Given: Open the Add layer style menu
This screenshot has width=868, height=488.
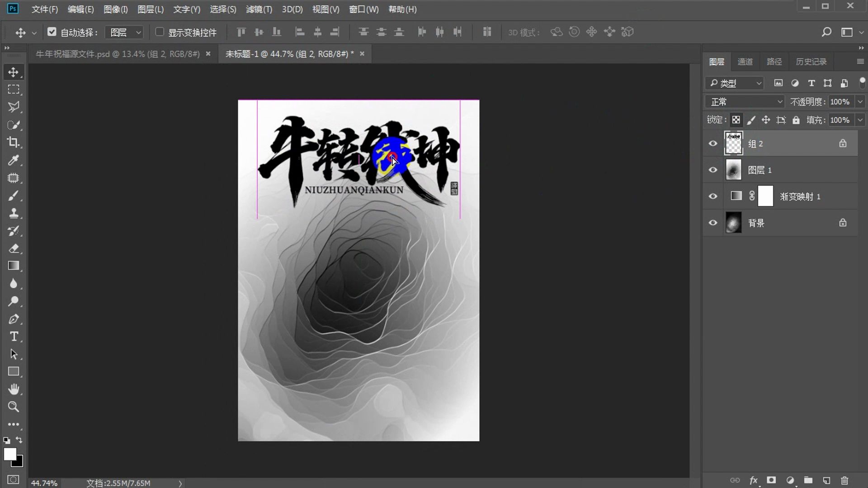Looking at the screenshot, I should pyautogui.click(x=753, y=480).
